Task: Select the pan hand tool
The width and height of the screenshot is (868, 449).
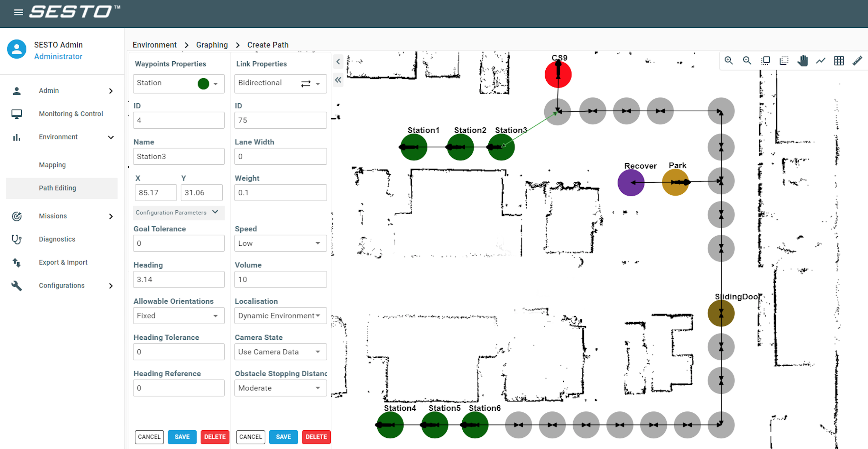Action: [802, 61]
